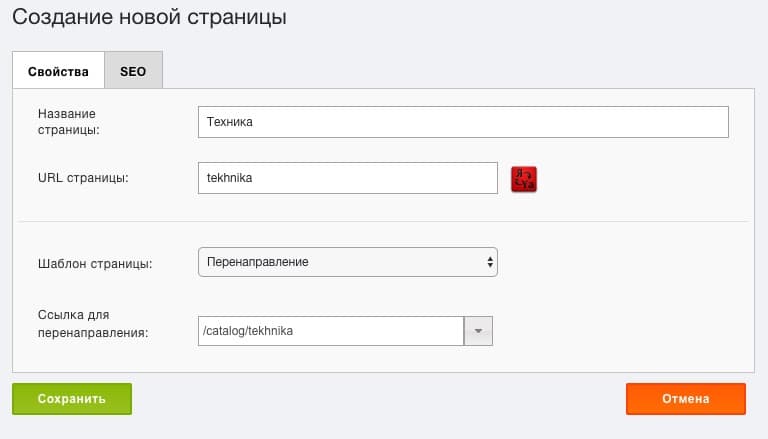
Task: Click the Ссылка для перенаправления label
Action: coord(93,323)
